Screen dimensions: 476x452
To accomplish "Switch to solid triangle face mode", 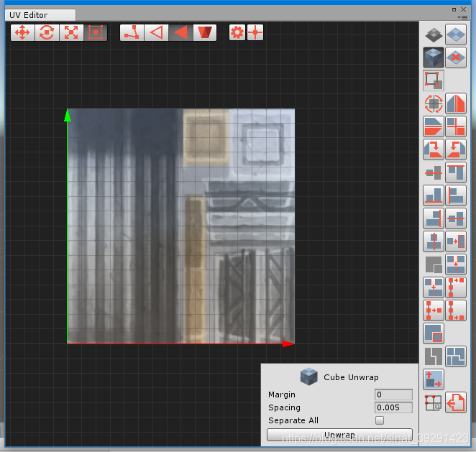I will click(x=180, y=32).
